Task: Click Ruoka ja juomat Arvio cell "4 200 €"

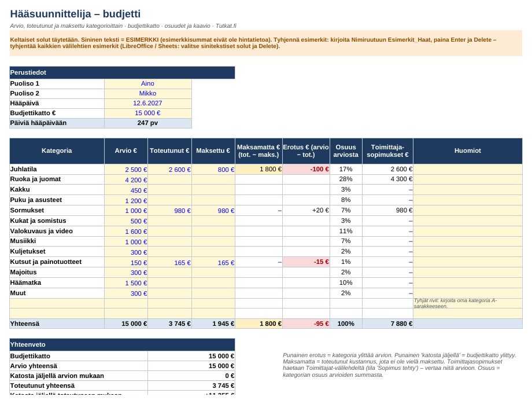Action: click(x=126, y=179)
